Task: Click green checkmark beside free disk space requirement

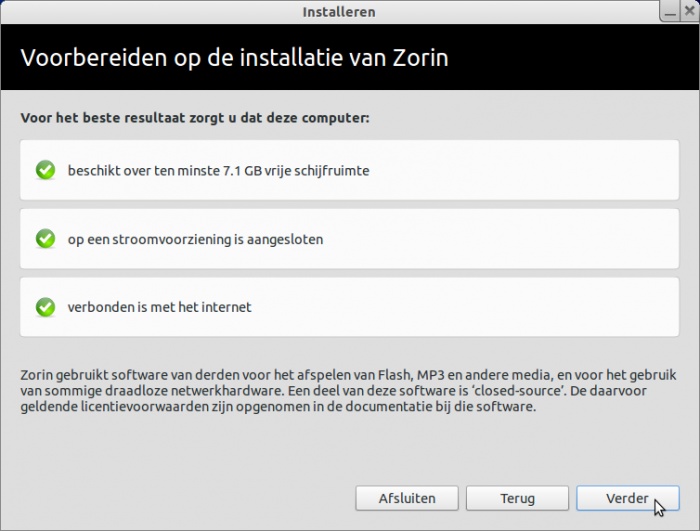Action: tap(45, 170)
